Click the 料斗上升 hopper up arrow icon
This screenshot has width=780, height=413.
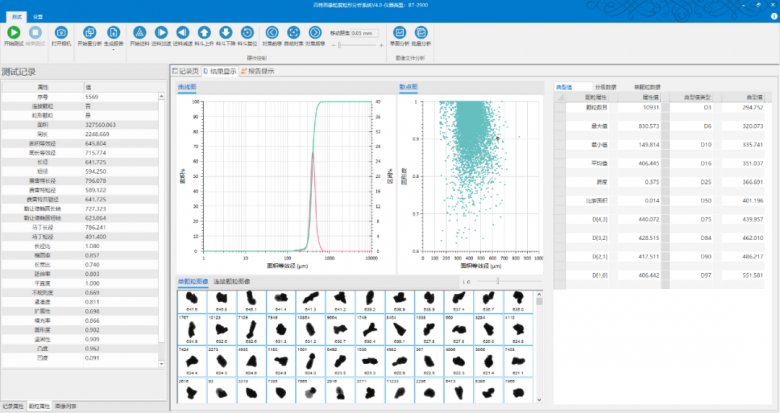tap(204, 34)
